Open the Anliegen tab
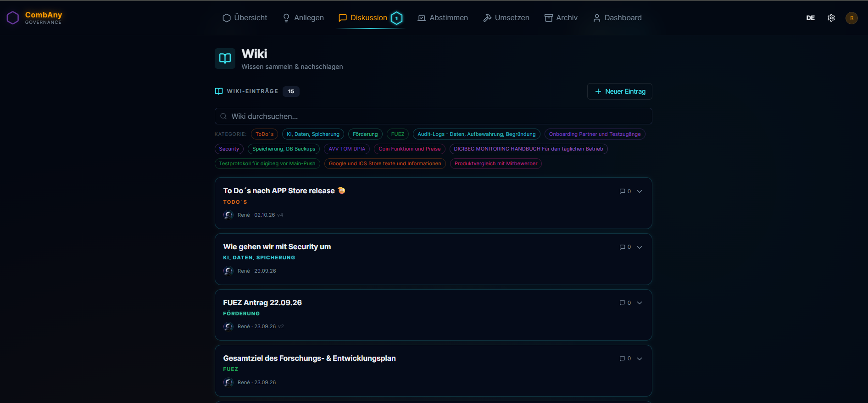Screen dimensions: 868x403 click(x=303, y=18)
